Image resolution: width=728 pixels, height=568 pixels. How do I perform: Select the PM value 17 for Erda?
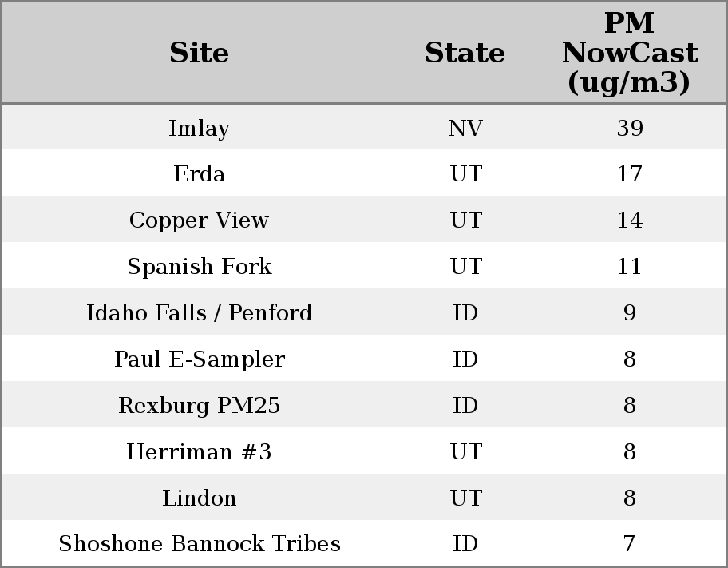pyautogui.click(x=629, y=174)
